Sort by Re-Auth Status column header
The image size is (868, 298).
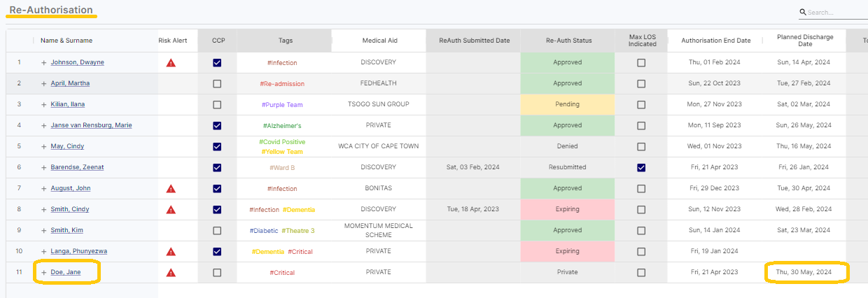568,41
